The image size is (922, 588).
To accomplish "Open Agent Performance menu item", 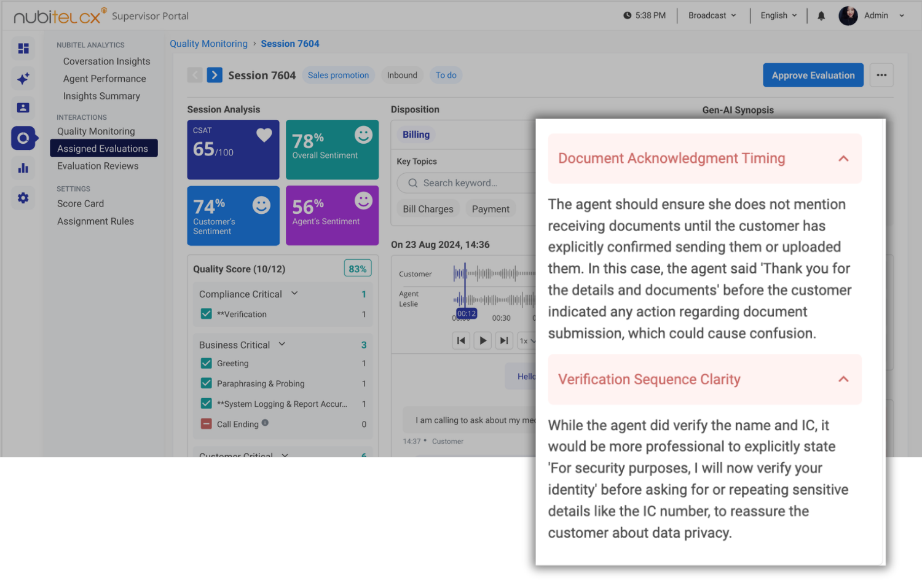I will click(x=104, y=79).
